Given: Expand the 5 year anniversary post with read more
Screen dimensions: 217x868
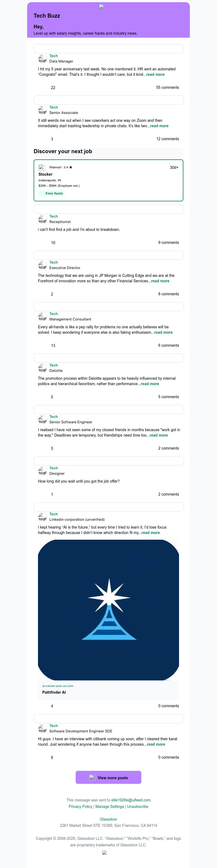Looking at the screenshot, I should click(x=155, y=74).
